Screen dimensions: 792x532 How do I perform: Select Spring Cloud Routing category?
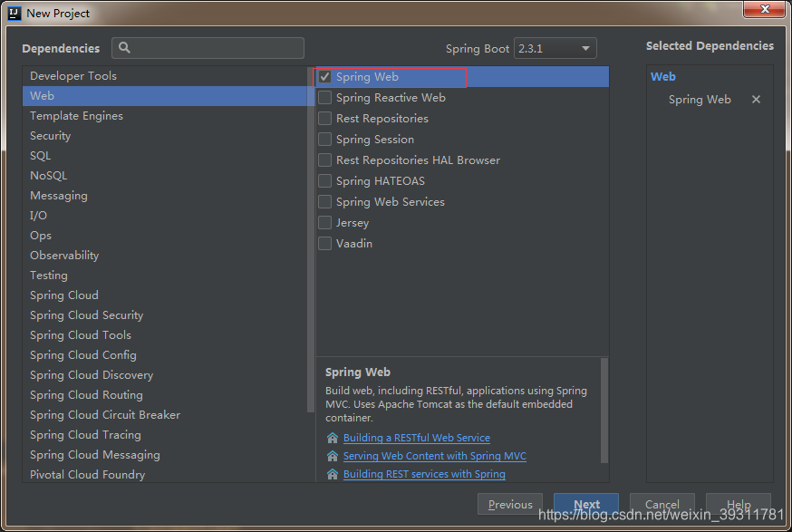[165, 395]
